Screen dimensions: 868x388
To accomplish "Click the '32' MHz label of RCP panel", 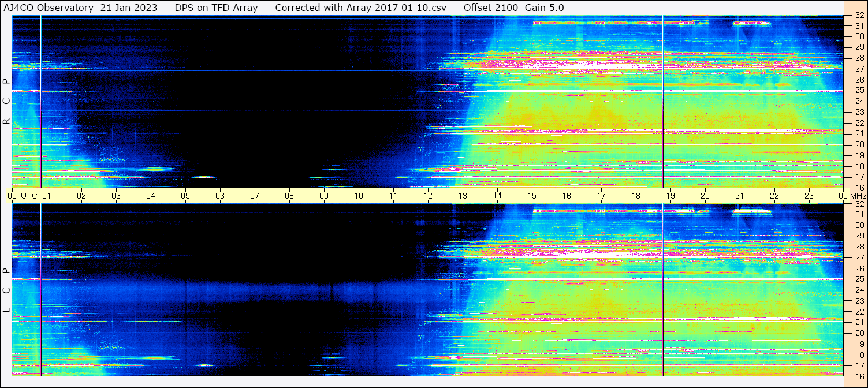I will (x=859, y=16).
